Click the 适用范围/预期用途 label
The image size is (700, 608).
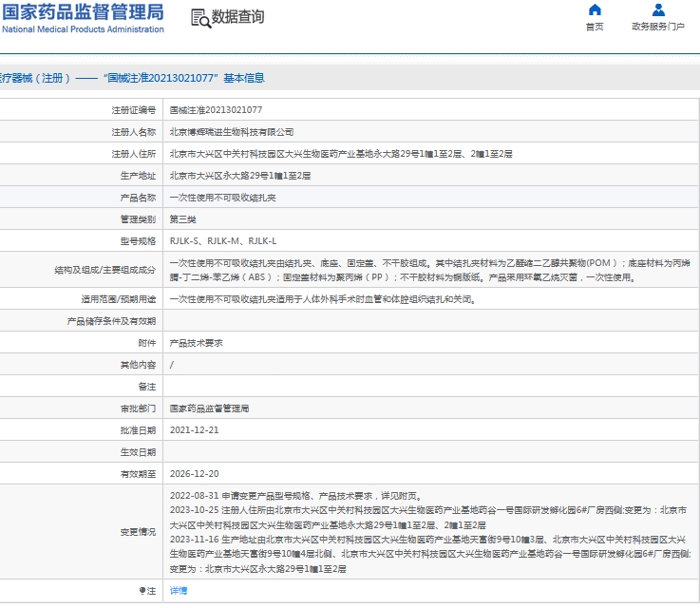(x=119, y=299)
